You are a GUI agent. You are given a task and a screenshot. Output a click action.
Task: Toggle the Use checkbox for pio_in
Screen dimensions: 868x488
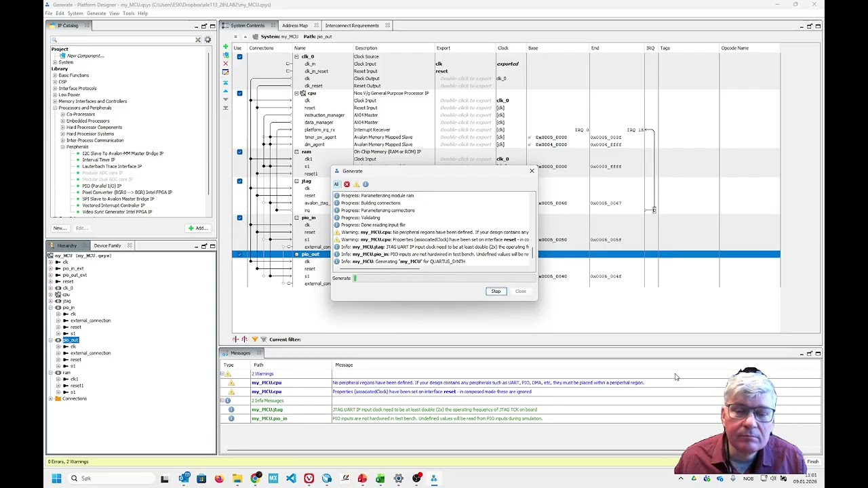[239, 218]
